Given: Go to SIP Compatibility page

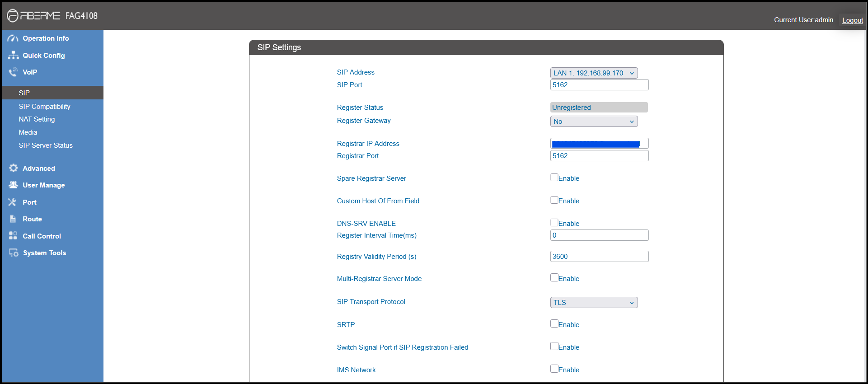Looking at the screenshot, I should click(45, 107).
